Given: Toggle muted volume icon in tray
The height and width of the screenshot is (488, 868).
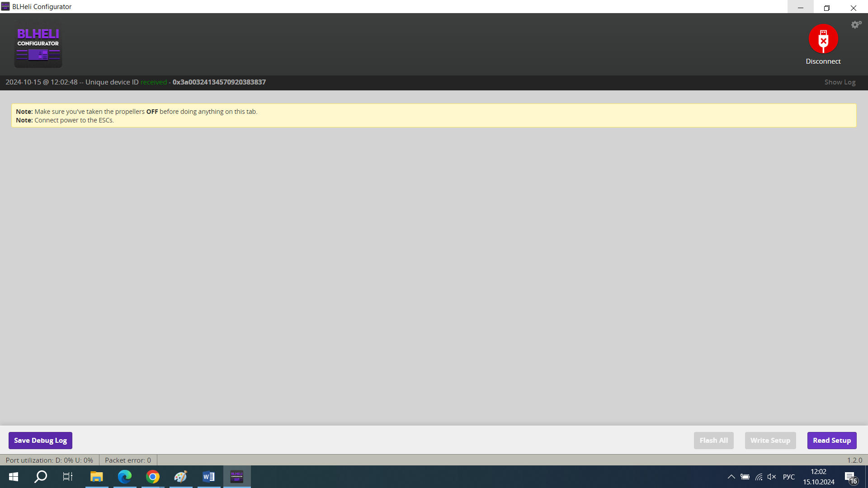Looking at the screenshot, I should click(772, 477).
